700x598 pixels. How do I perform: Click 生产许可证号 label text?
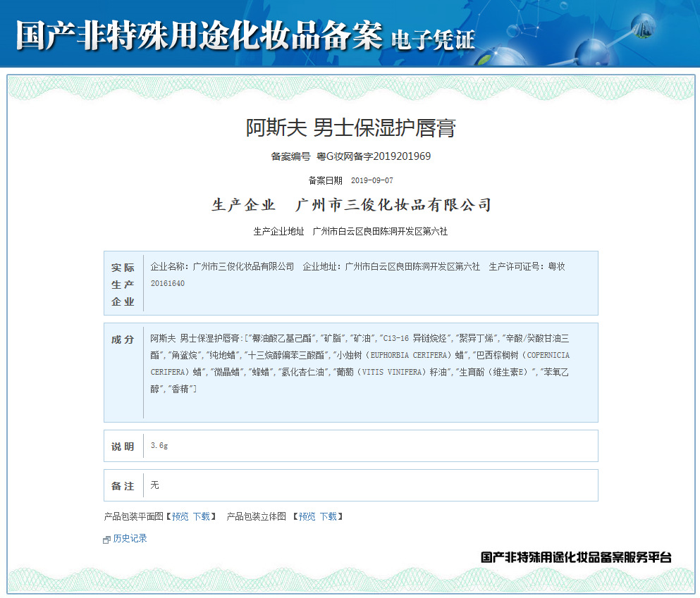516,267
